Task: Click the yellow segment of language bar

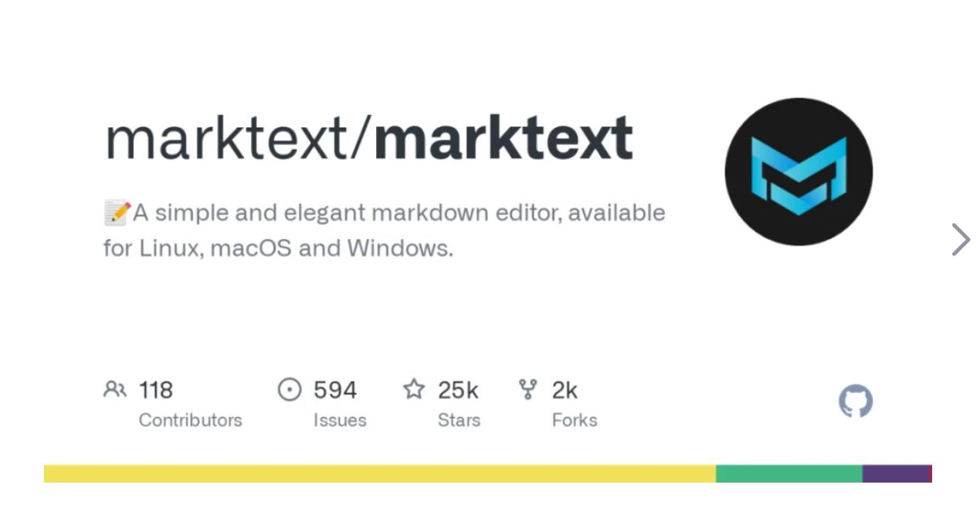Action: click(379, 473)
